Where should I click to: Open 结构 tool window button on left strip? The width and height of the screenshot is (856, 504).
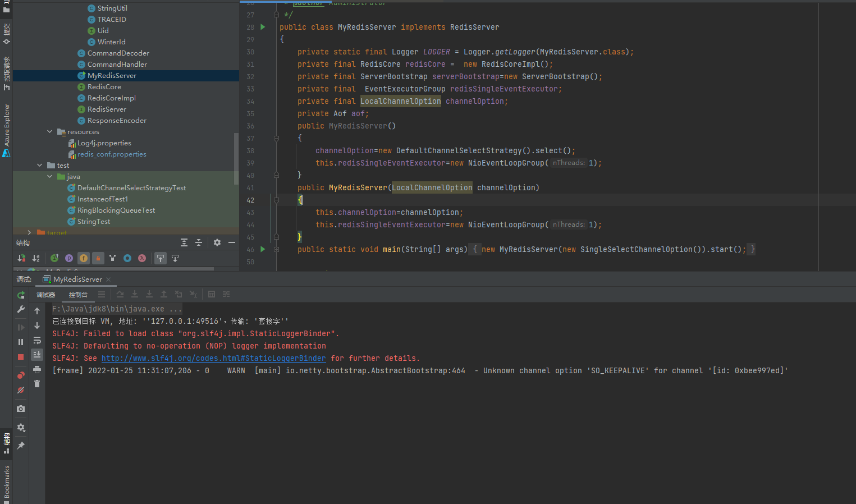coord(6,443)
